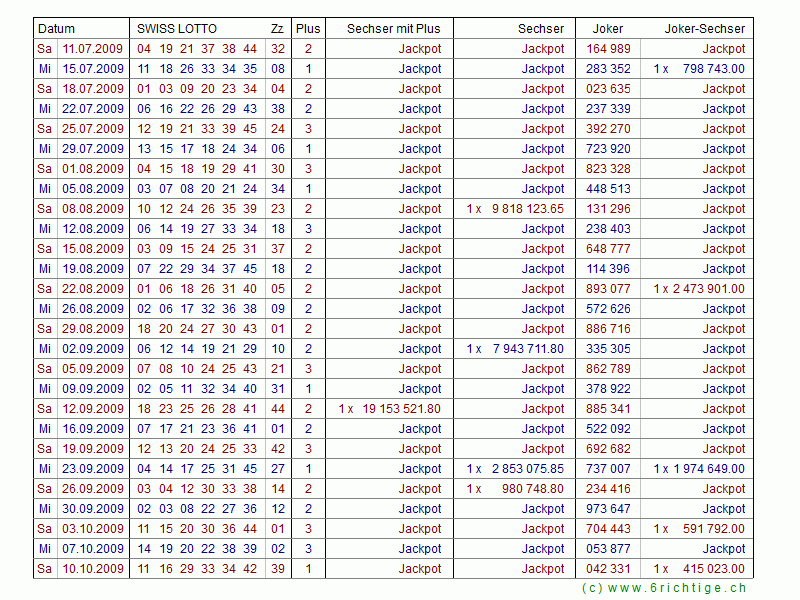This screenshot has width=800, height=600.
Task: Click Joker number 164 989
Action: [608, 49]
